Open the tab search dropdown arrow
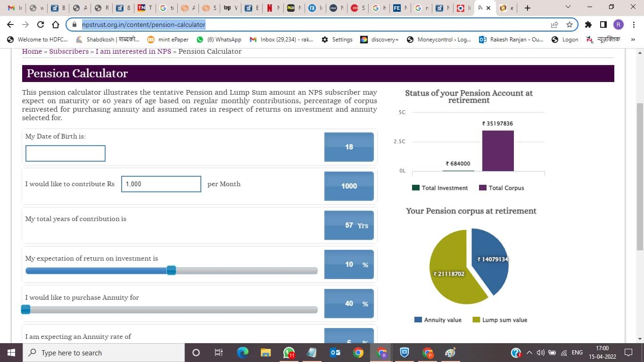The width and height of the screenshot is (644, 362). (568, 7)
